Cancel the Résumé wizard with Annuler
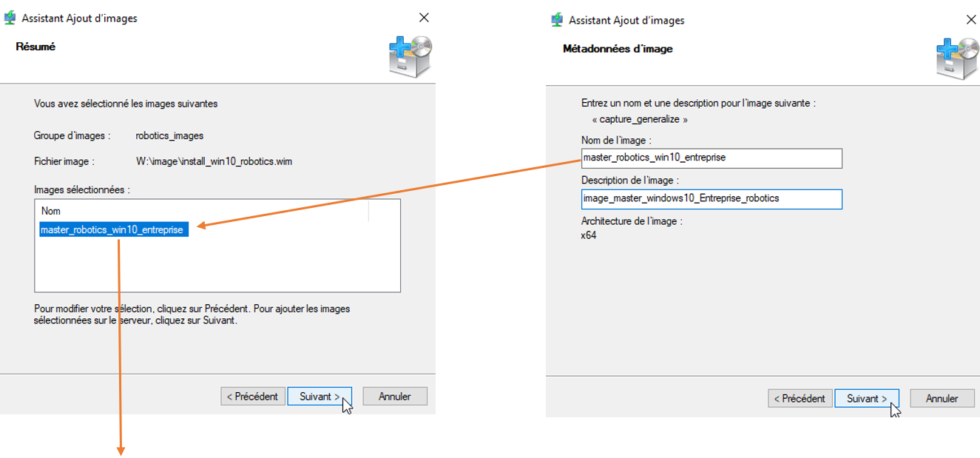Viewport: 980px width, 458px height. coord(395,397)
